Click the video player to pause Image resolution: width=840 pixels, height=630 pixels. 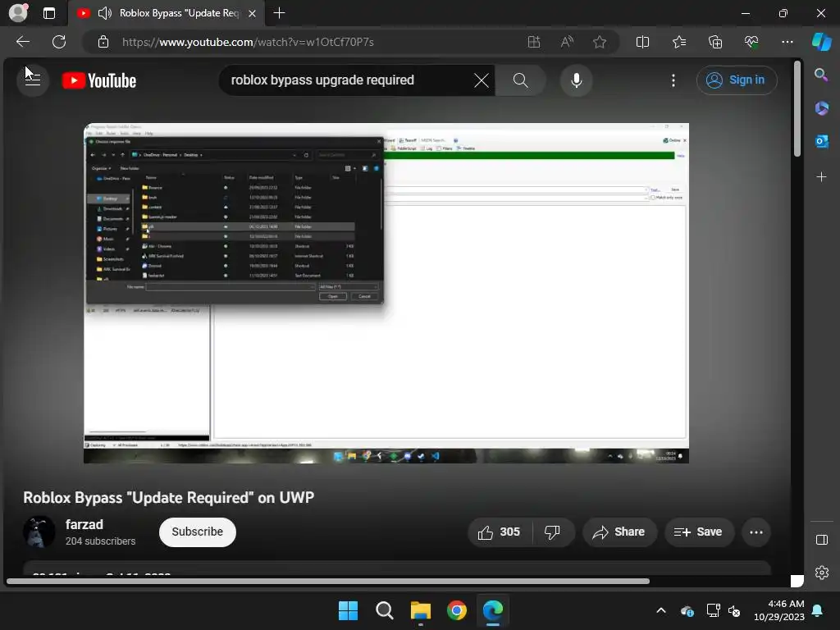pos(386,293)
